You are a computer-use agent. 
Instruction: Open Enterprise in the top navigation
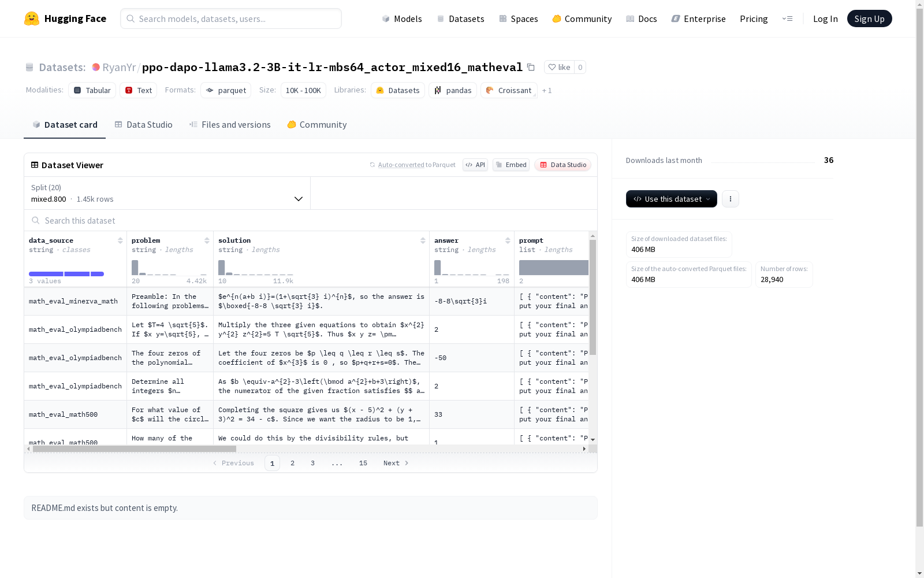[x=699, y=18]
